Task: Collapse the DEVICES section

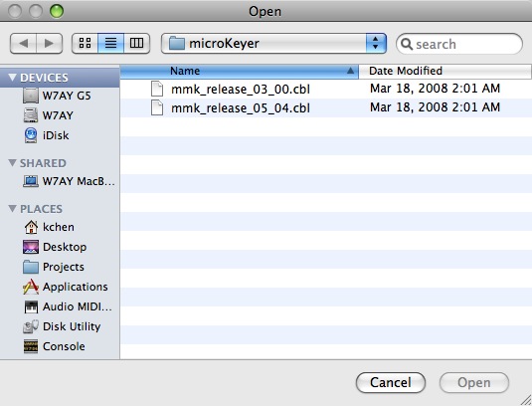Action: pos(12,78)
